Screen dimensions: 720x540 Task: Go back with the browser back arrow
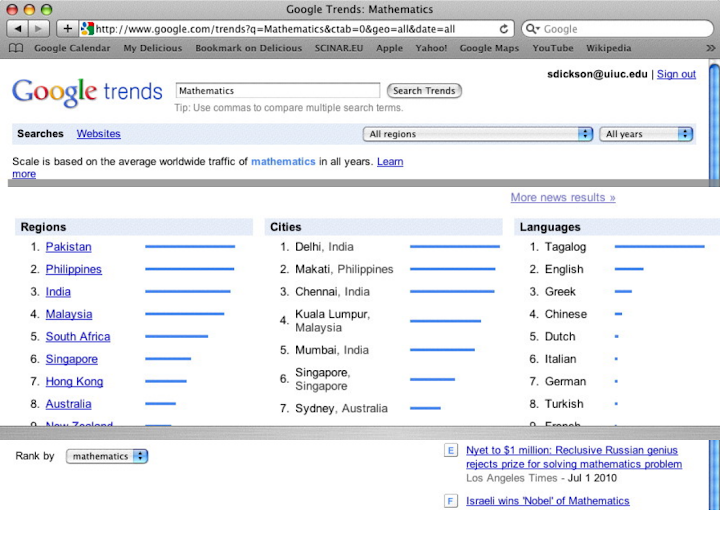coord(18,29)
